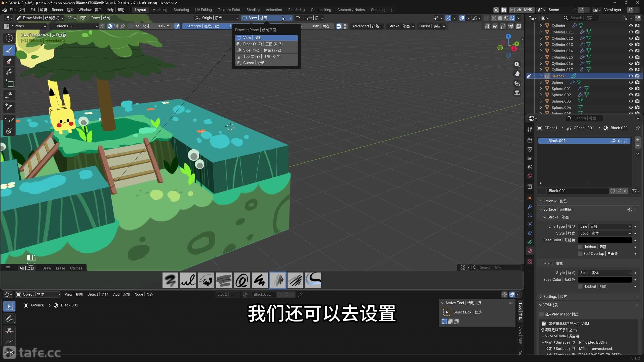Viewport: 644px width, 362px height.
Task: Enable the VRM MToon material checkbox
Action: click(x=542, y=314)
